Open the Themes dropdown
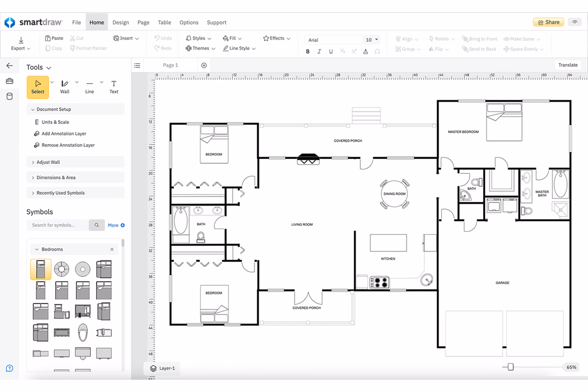Viewport: 588px width, 392px height. tap(200, 49)
